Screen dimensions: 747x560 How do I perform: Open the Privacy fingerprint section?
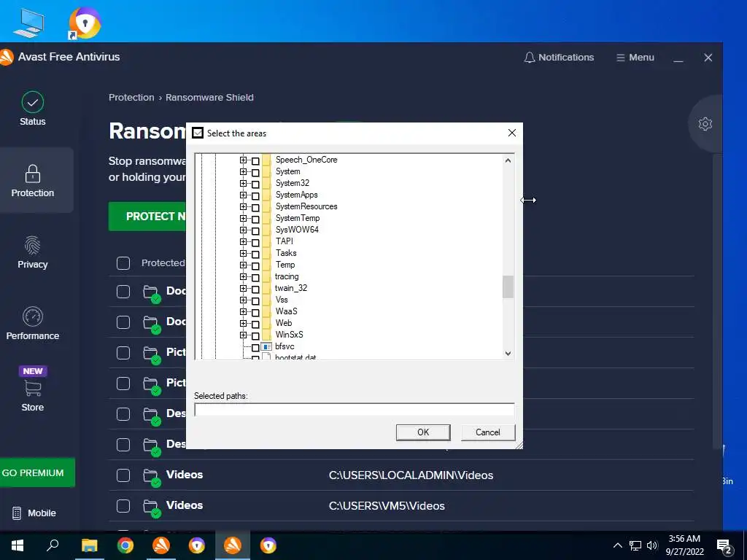(32, 252)
